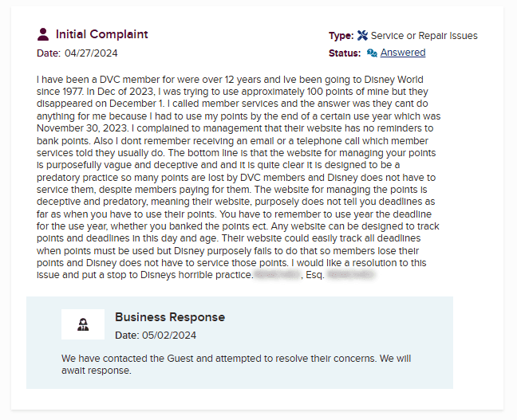This screenshot has height=420, width=517.
Task: Click the Service or Repair Issues text
Action: [424, 35]
